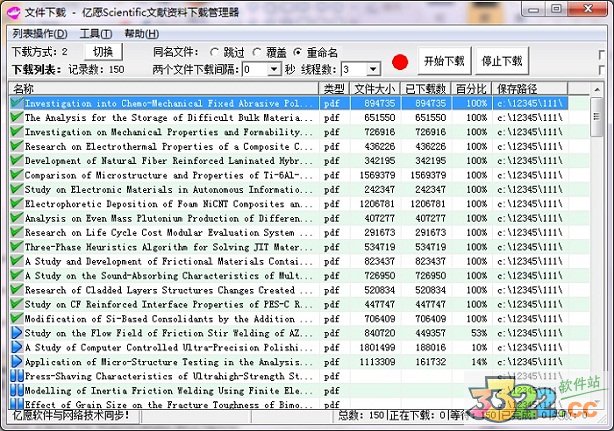Click the check icon of Three-Phase Heuristics Algorithm row

click(17, 247)
